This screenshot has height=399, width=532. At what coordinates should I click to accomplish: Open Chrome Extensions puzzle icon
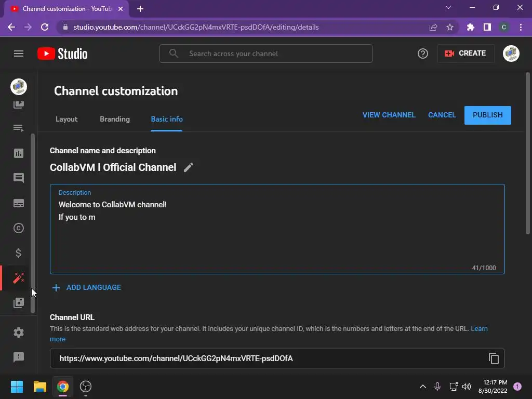point(470,27)
